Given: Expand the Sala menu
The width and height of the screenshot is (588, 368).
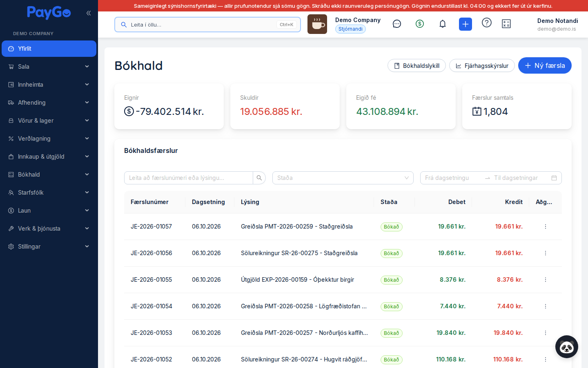Looking at the screenshot, I should tap(49, 67).
